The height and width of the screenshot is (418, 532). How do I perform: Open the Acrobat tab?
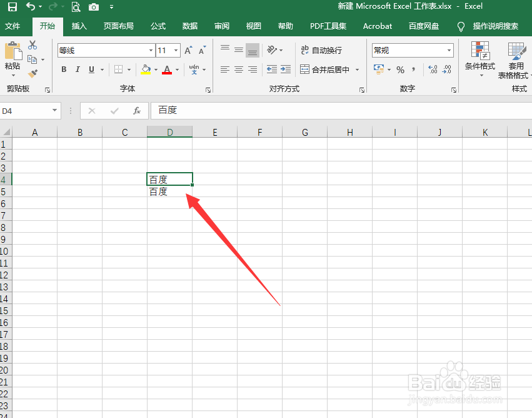[x=378, y=26]
